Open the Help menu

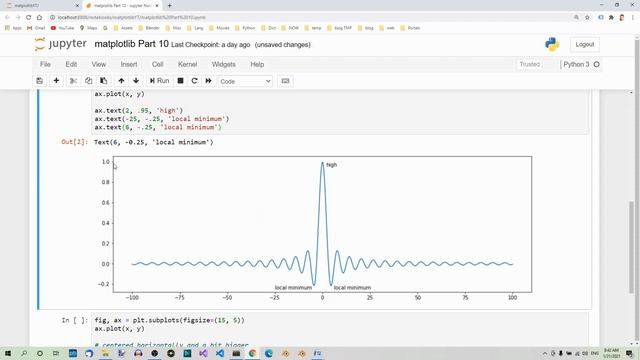tap(257, 64)
